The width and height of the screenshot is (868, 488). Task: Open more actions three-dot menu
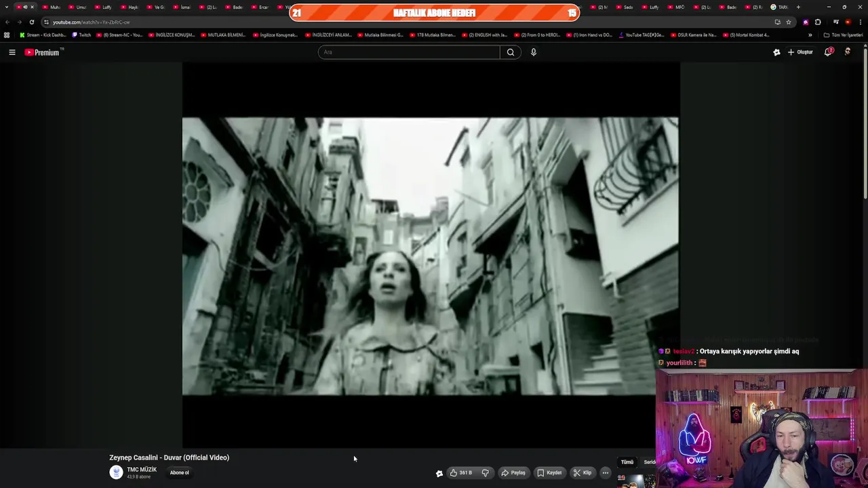pos(606,473)
